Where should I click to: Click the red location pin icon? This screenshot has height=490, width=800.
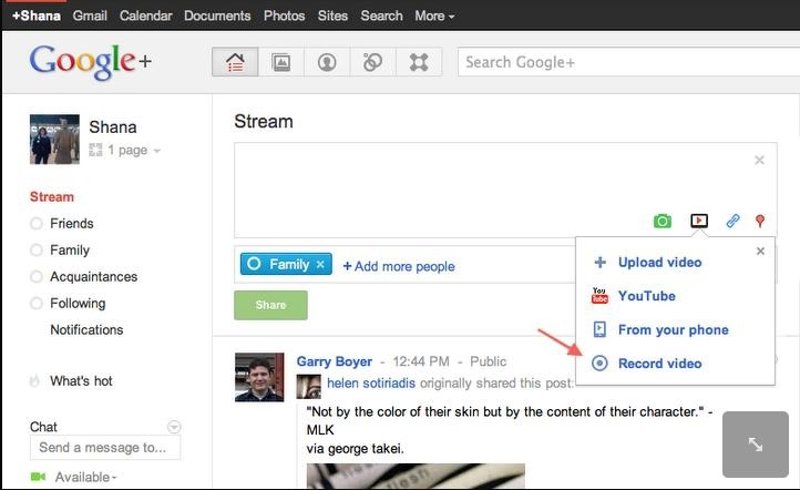[760, 221]
